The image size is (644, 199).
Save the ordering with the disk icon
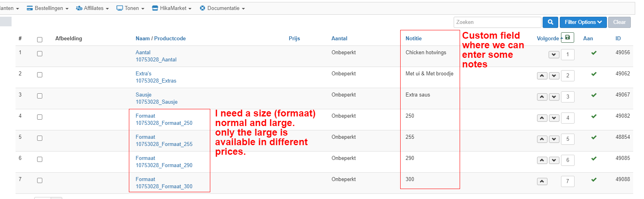(567, 37)
